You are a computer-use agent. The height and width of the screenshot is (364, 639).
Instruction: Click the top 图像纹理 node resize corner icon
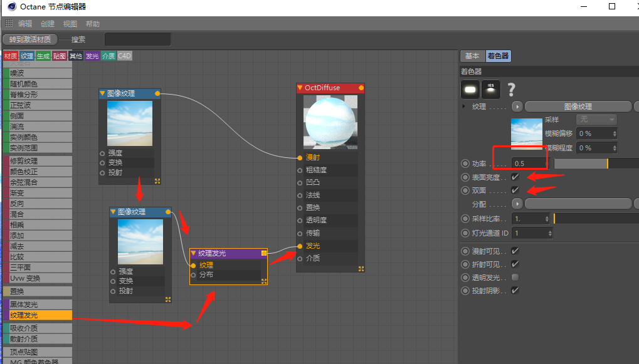click(x=157, y=181)
